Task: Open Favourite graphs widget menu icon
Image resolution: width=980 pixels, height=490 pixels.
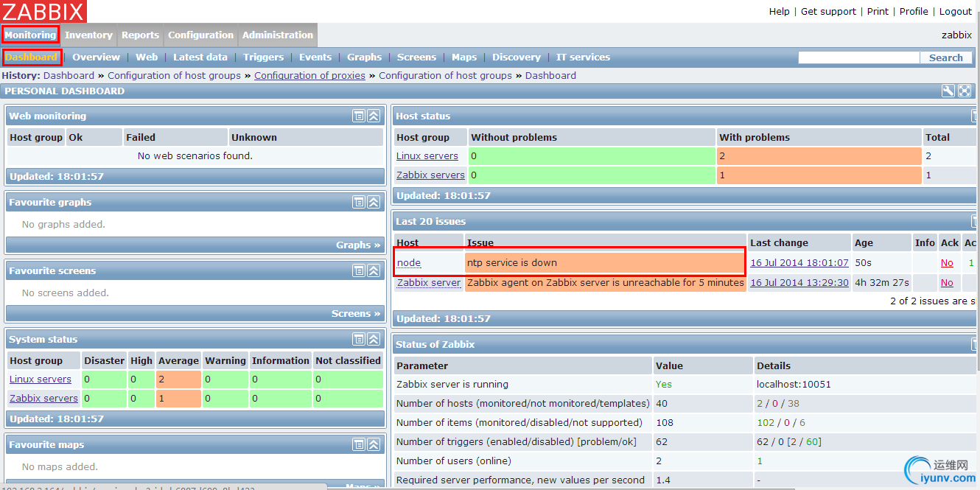Action: 359,202
